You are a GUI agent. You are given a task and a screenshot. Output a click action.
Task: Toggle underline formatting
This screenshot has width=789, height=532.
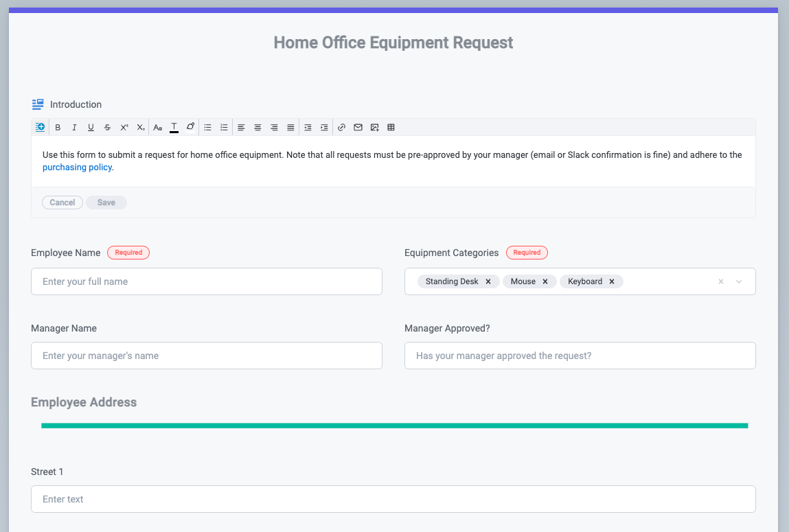click(91, 127)
